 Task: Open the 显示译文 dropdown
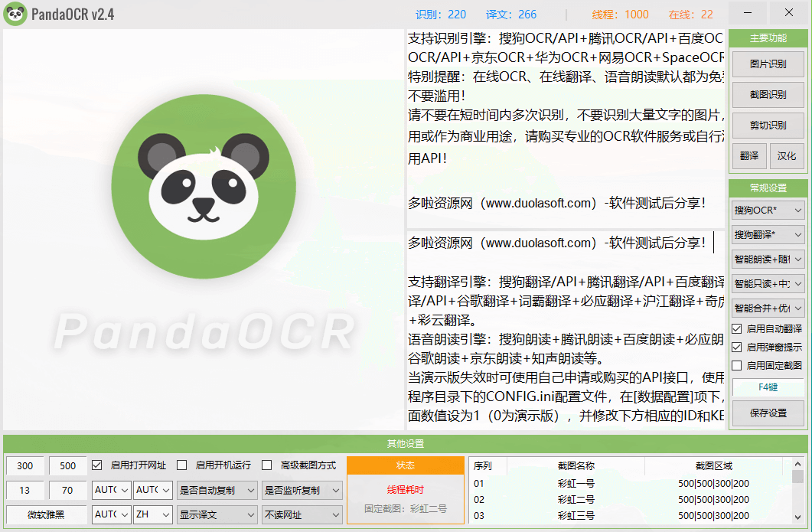click(x=217, y=515)
